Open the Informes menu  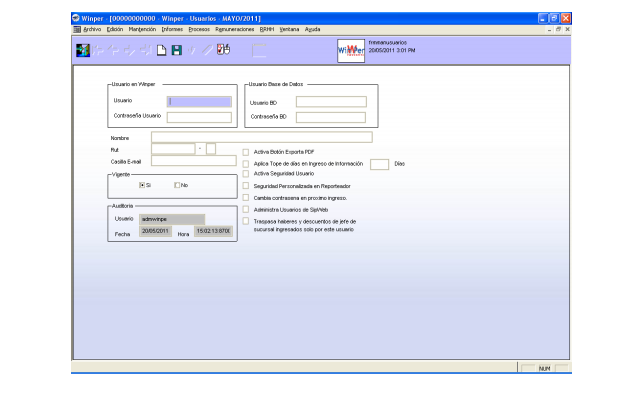click(x=172, y=30)
